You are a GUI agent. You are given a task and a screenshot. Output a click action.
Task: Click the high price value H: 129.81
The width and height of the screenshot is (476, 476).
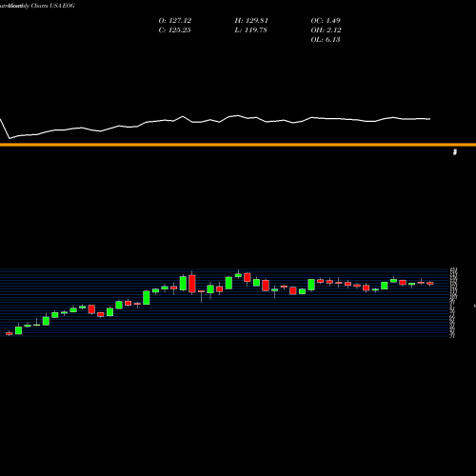(x=251, y=21)
